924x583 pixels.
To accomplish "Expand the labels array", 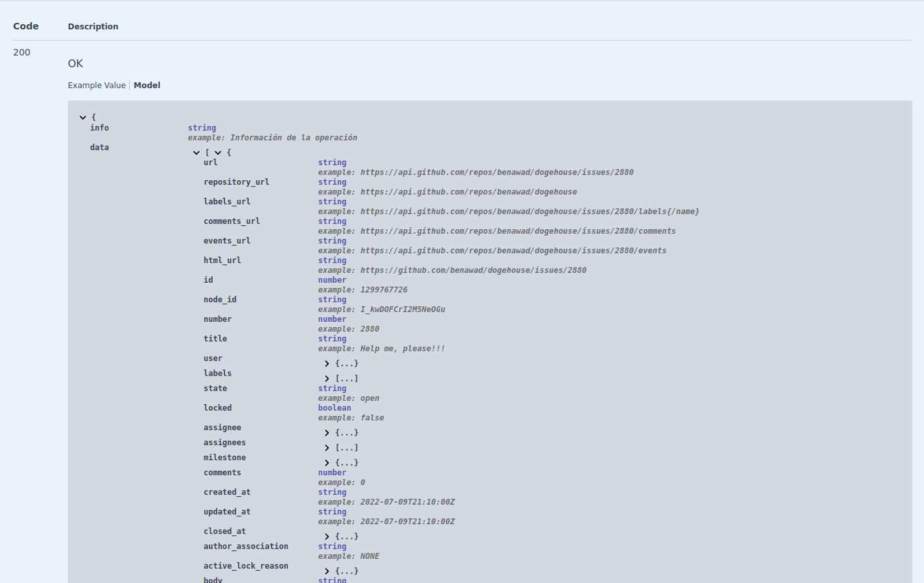I will point(327,379).
